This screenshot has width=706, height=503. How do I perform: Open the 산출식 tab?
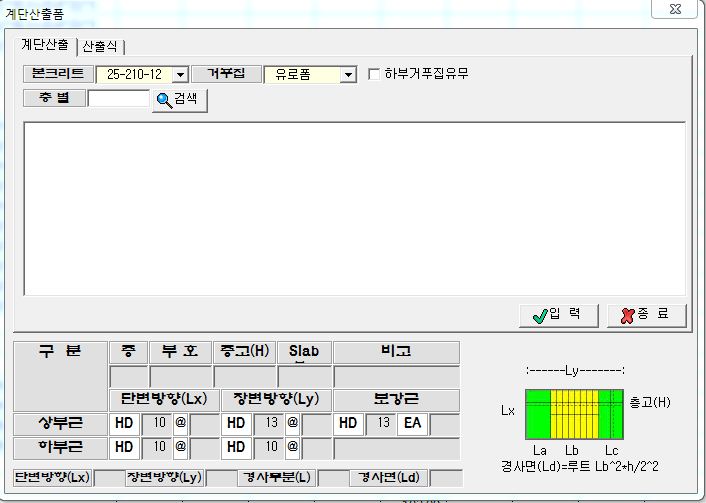coord(100,46)
